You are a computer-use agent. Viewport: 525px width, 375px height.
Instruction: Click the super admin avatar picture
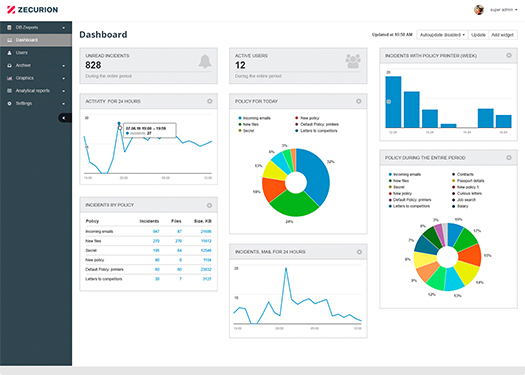click(479, 10)
